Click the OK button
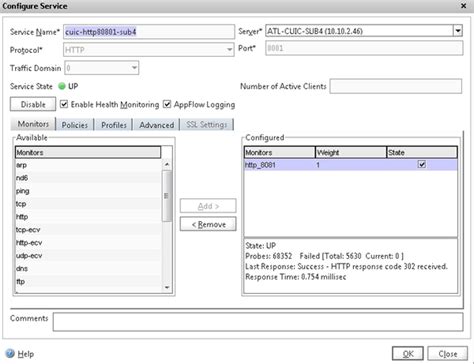The image size is (474, 364). pyautogui.click(x=408, y=354)
